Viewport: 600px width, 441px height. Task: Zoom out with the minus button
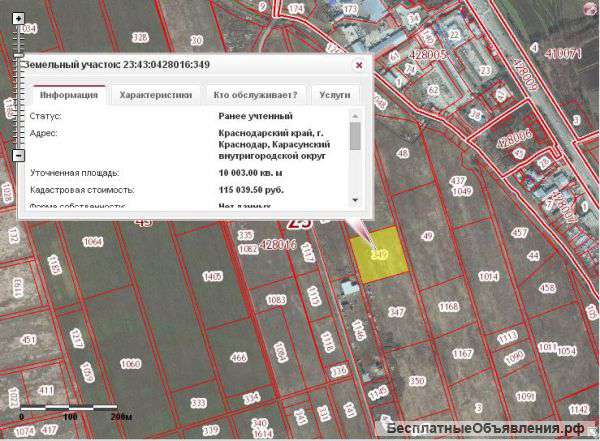click(x=18, y=156)
